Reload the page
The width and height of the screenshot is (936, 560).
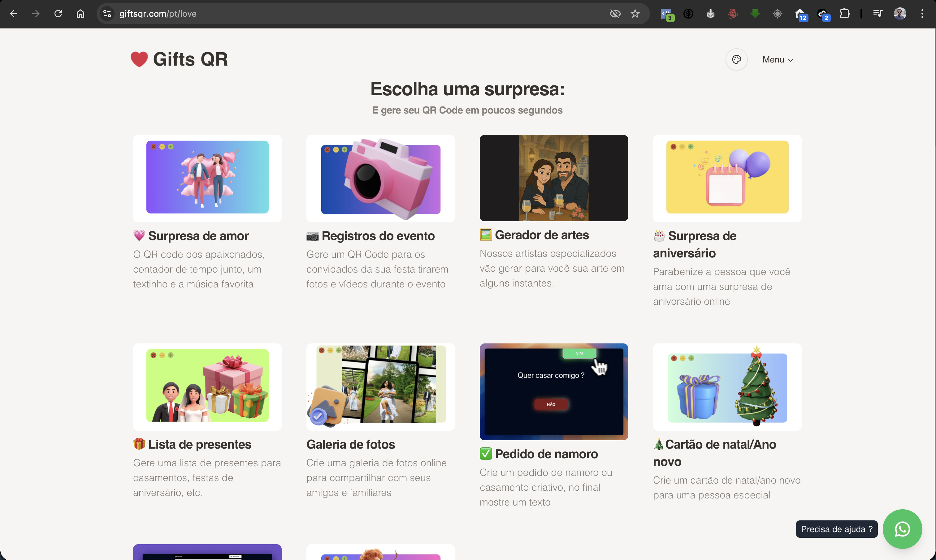(58, 14)
